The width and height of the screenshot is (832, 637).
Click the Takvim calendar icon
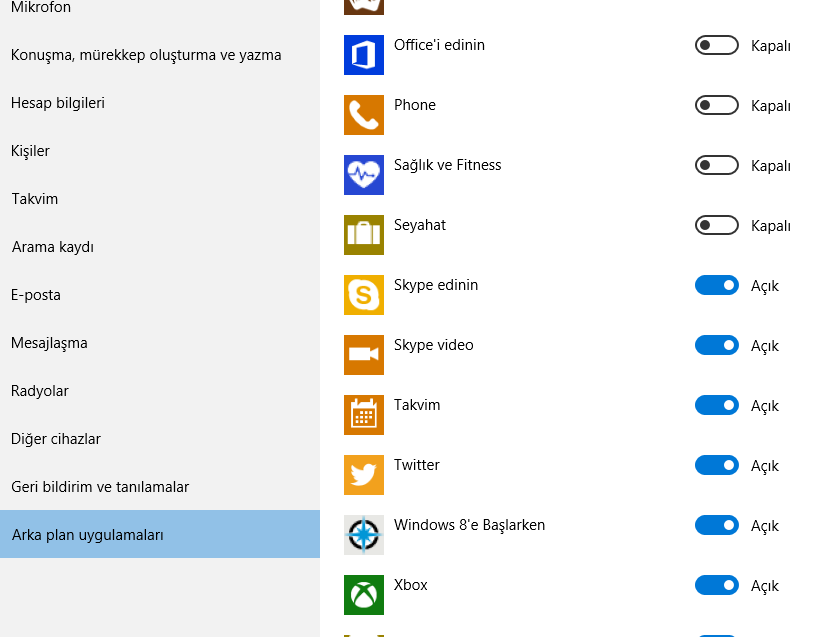pyautogui.click(x=364, y=415)
